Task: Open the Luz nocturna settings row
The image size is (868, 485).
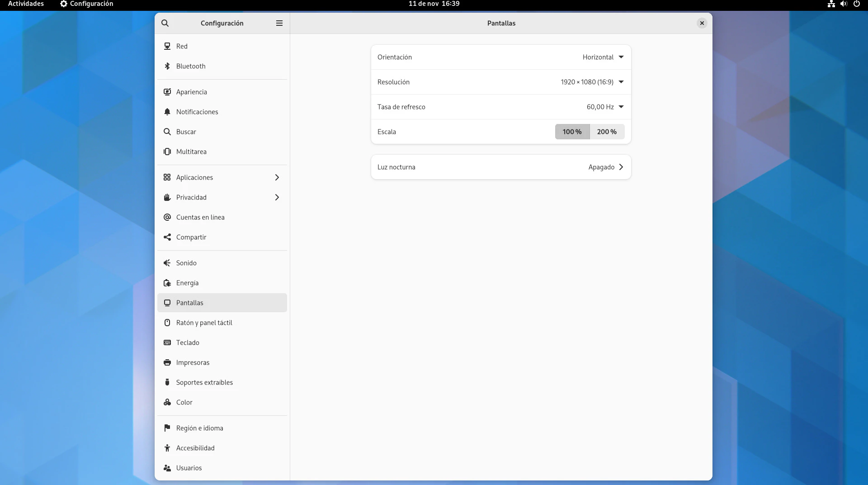Action: [x=500, y=167]
